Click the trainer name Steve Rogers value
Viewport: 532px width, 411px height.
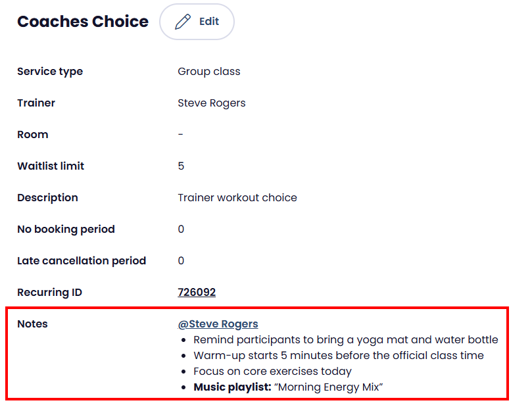point(212,103)
